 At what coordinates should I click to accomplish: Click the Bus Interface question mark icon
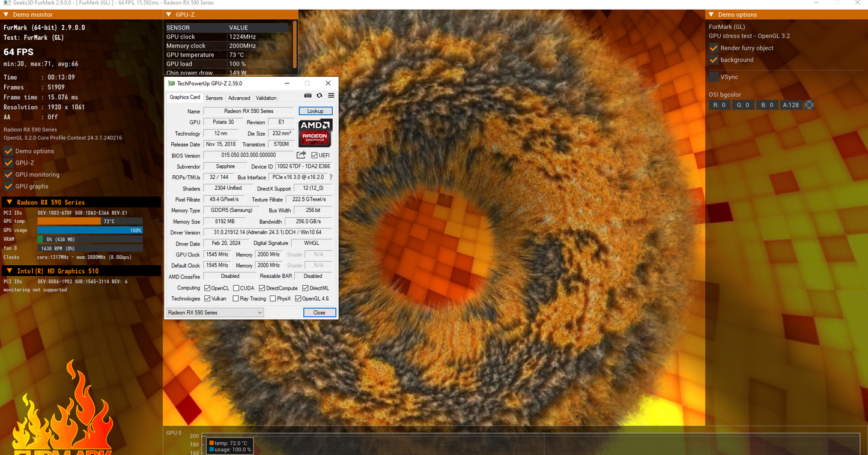point(330,178)
